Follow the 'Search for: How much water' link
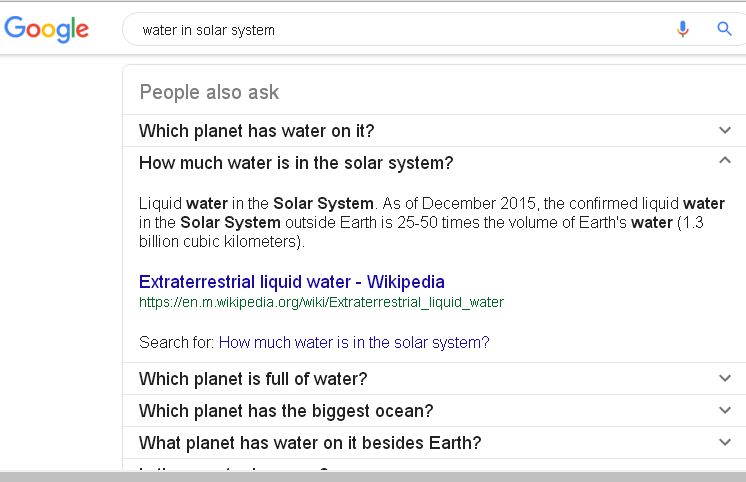 click(354, 343)
